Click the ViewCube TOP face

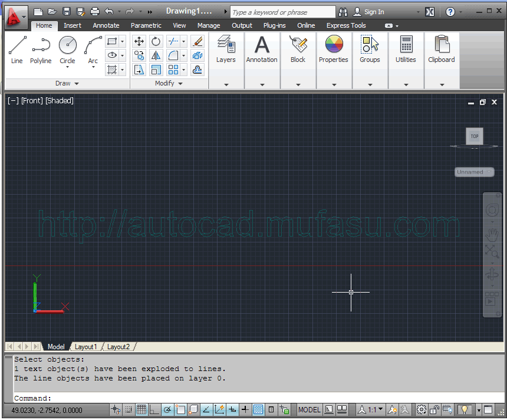click(x=475, y=136)
